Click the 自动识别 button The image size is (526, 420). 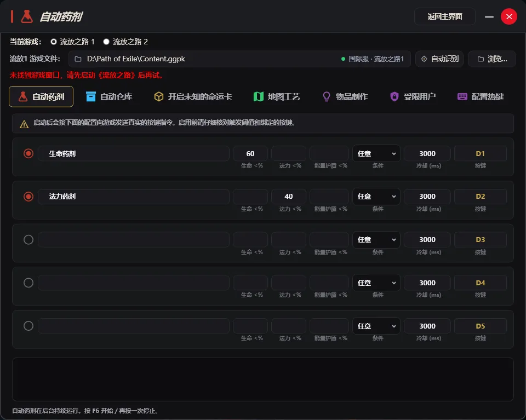(x=439, y=59)
